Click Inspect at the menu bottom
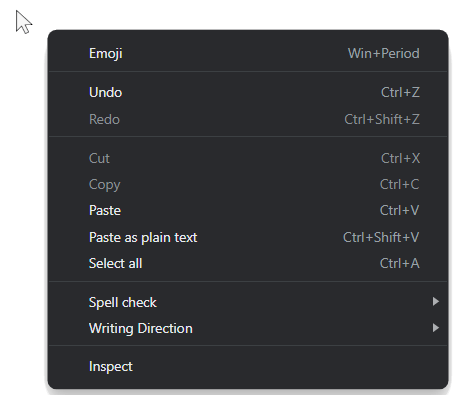Image resolution: width=462 pixels, height=397 pixels. click(x=248, y=366)
